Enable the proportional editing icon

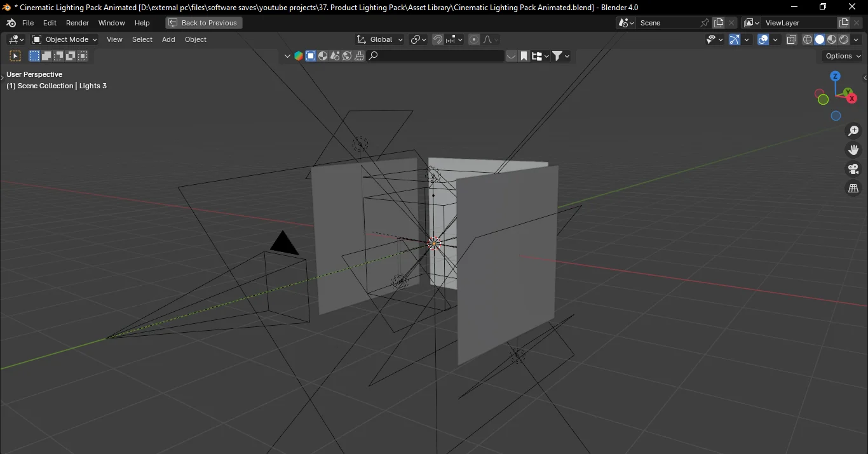coord(473,39)
